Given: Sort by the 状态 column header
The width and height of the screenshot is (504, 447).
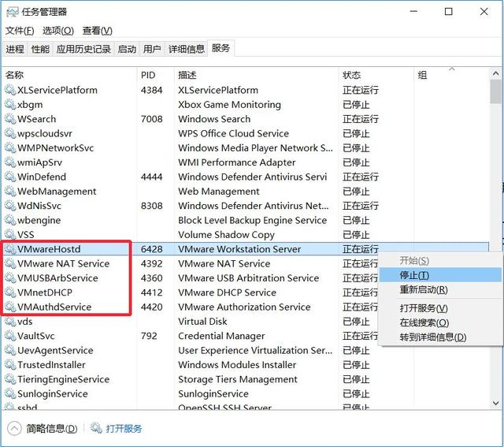Looking at the screenshot, I should [x=376, y=75].
